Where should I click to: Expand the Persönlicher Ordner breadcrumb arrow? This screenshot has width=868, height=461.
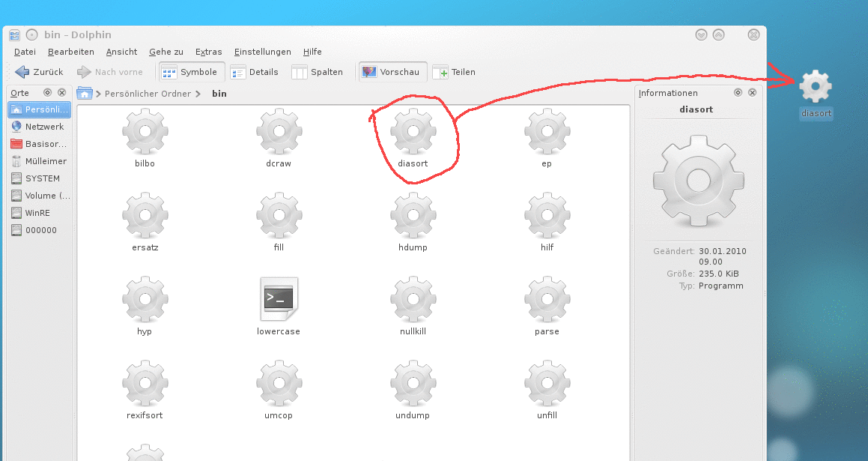pos(198,94)
